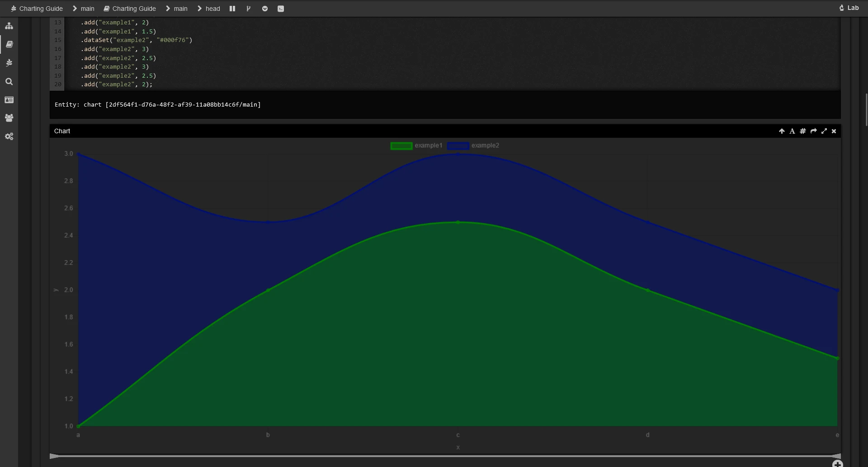Click code line 15 with dataSet example2

(137, 40)
